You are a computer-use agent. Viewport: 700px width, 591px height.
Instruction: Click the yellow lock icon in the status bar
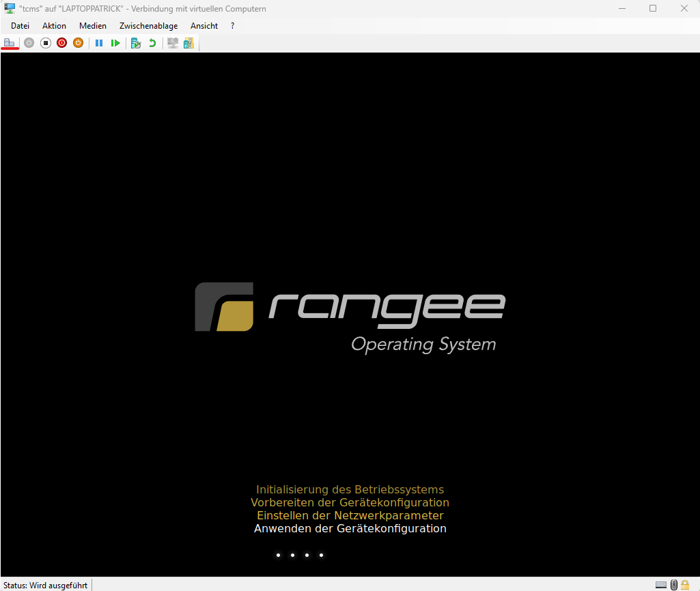tap(685, 585)
